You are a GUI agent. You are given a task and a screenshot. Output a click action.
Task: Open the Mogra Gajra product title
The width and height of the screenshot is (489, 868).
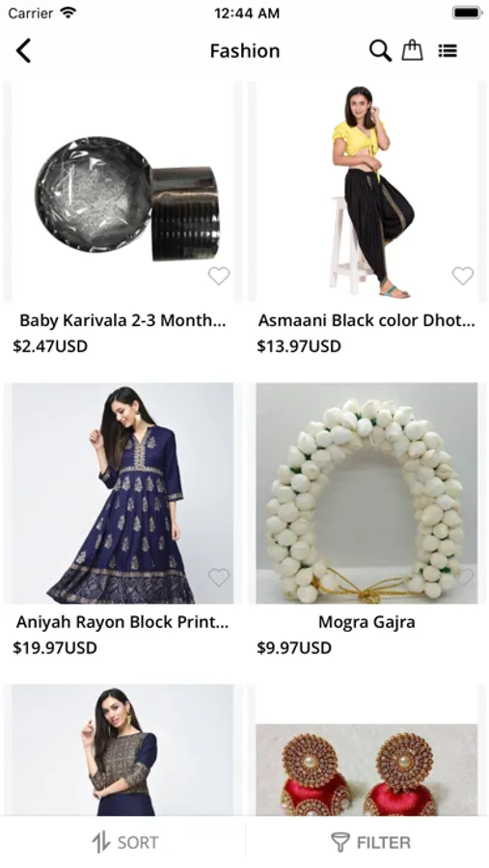[x=367, y=622]
